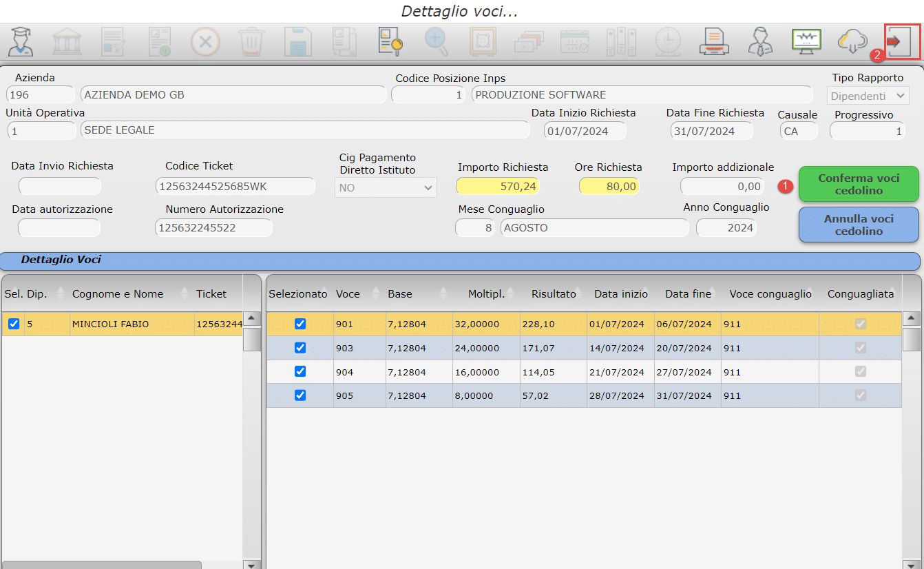Toggle Selezionato checkbox for voce 905
Image resolution: width=924 pixels, height=569 pixels.
point(300,395)
